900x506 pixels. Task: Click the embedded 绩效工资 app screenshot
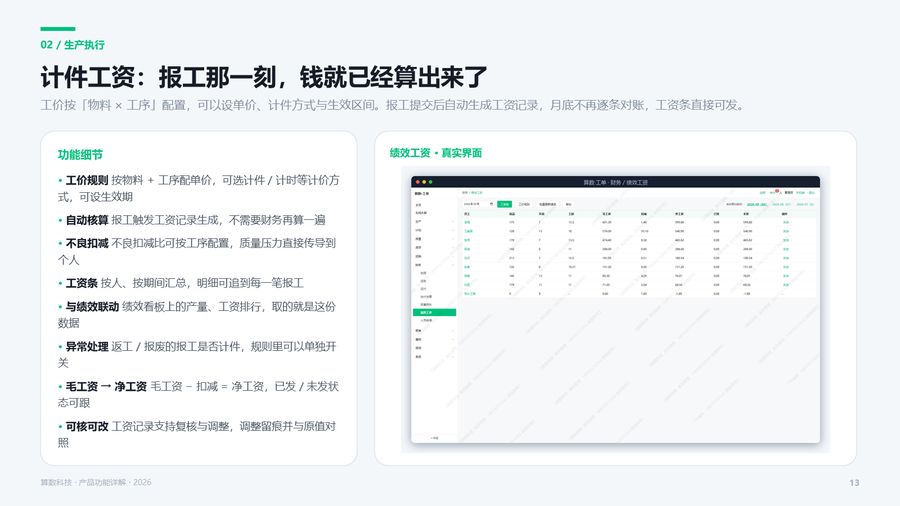coord(615,309)
